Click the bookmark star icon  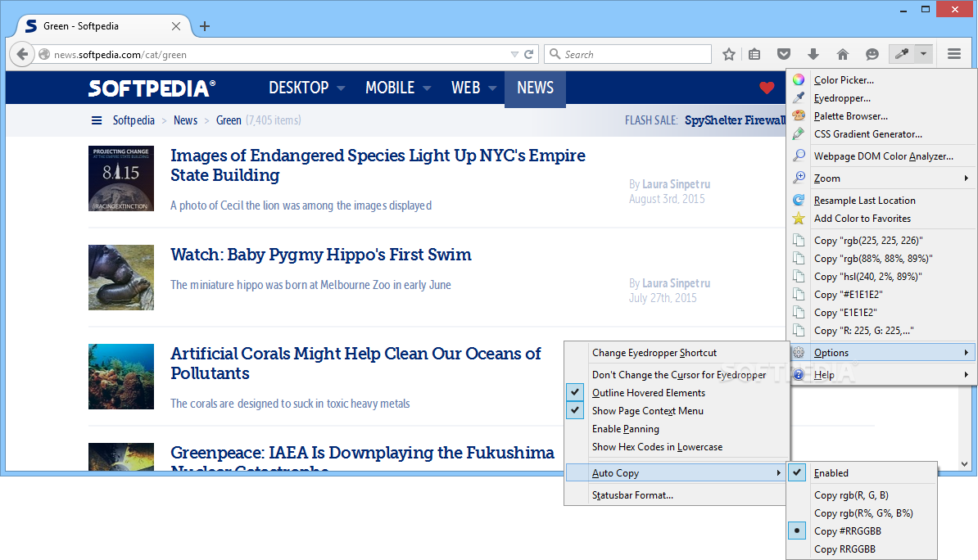pos(728,54)
